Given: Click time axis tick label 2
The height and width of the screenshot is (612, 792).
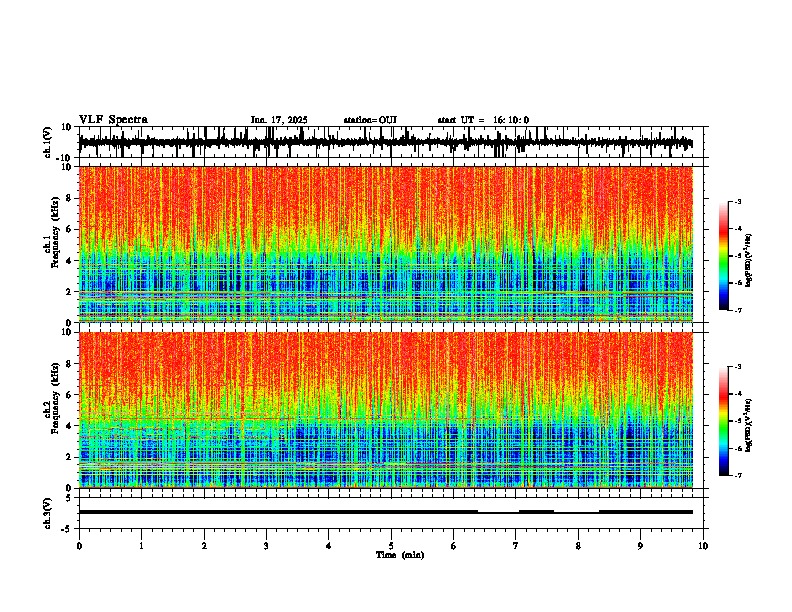Looking at the screenshot, I should (204, 546).
